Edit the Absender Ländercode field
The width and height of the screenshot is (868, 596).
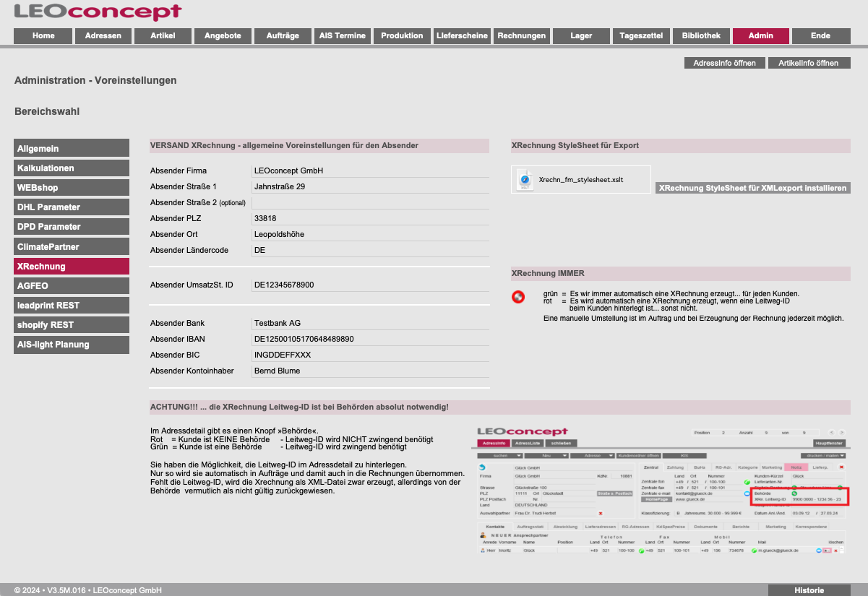point(371,250)
